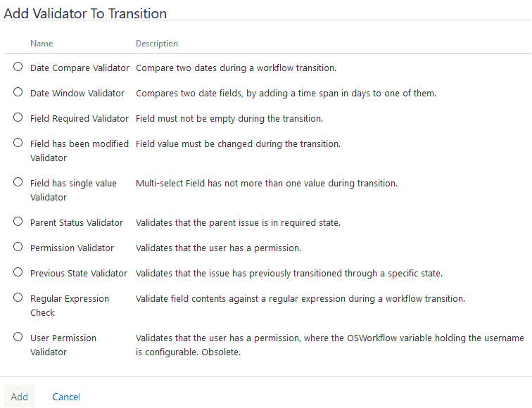Screen dimensions: 532x408
Task: Click the Date Compare Validator label text
Action: coord(80,68)
